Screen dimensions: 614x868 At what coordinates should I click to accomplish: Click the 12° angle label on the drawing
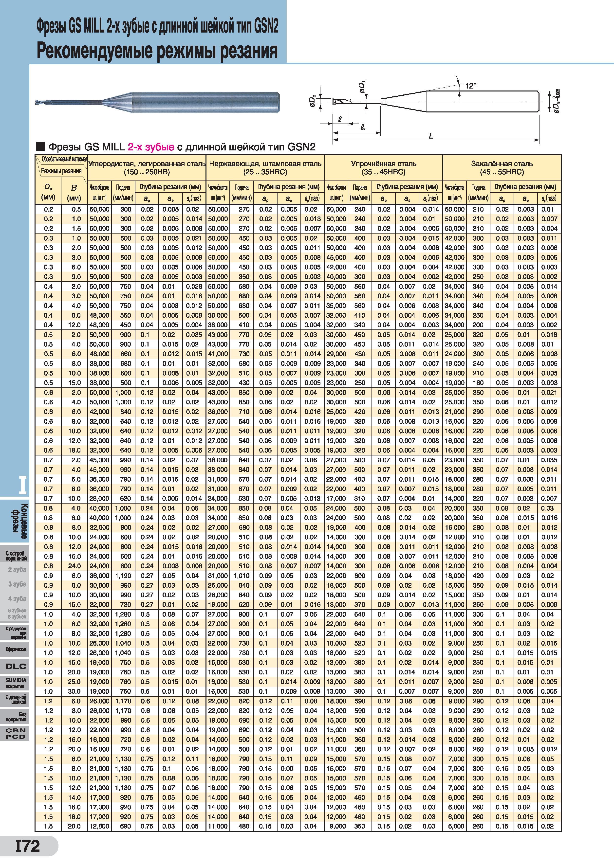coord(470,86)
